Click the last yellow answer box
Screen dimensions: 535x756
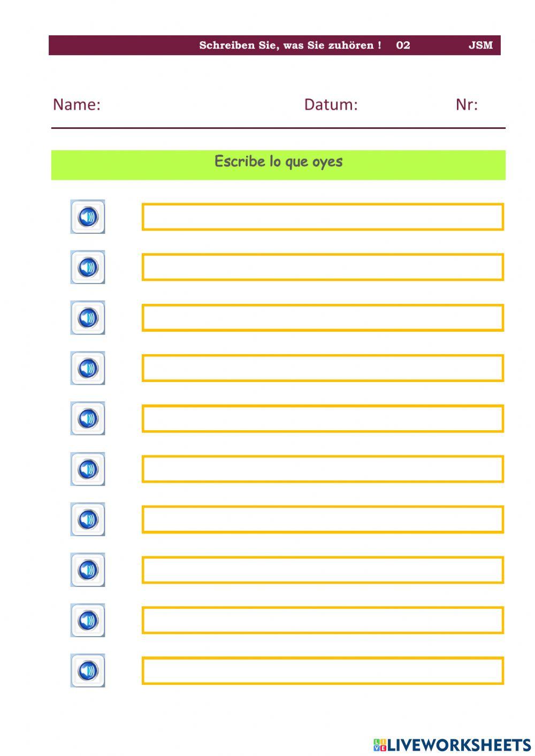pos(323,670)
